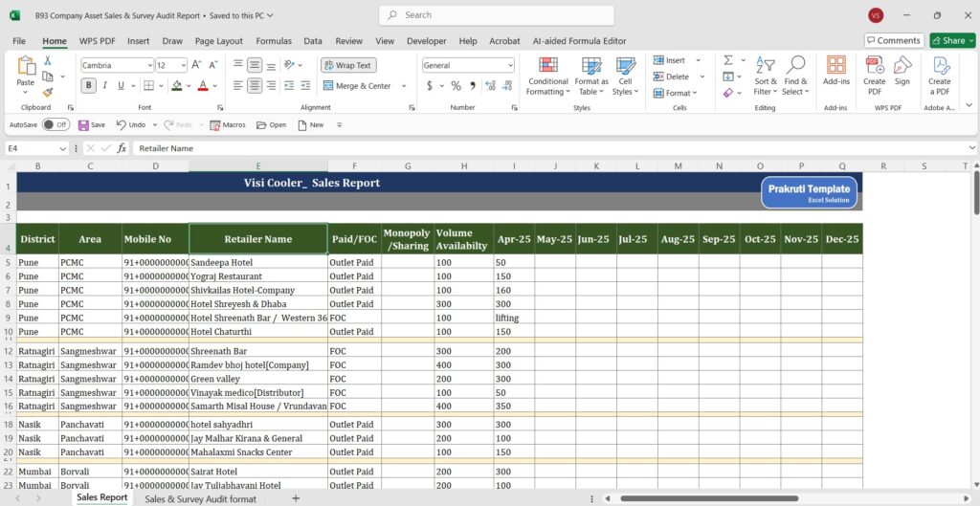The height and width of the screenshot is (506, 980).
Task: Open Conditional Formatting in the Styles group
Action: click(547, 76)
